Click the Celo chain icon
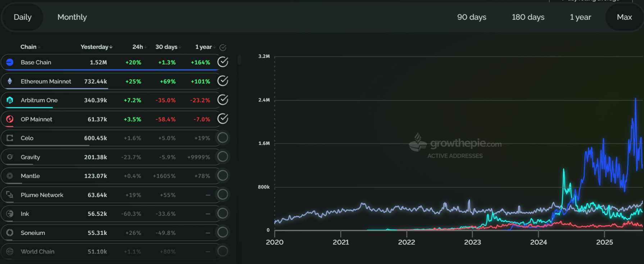This screenshot has height=264, width=644. pos(10,138)
